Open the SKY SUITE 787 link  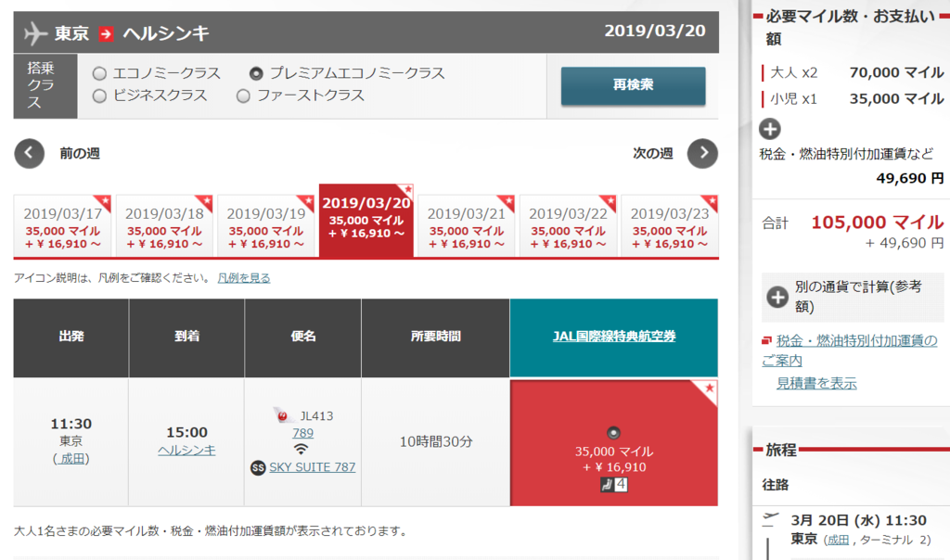click(x=312, y=467)
